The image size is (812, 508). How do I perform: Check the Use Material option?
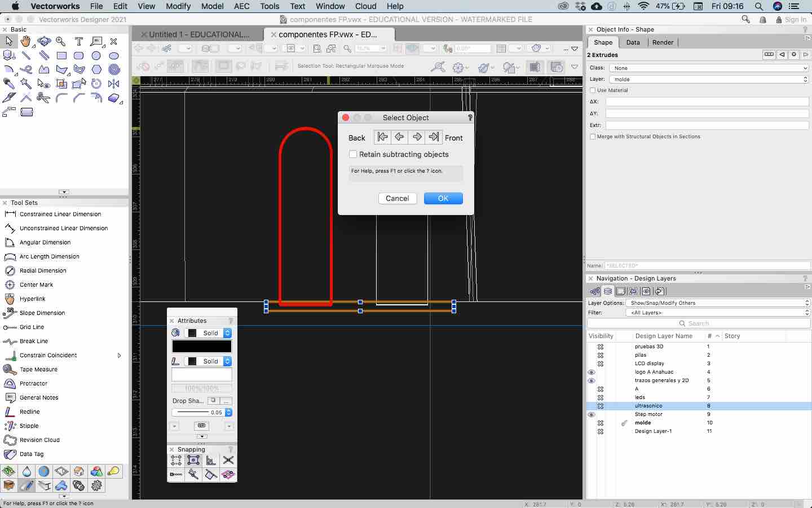(593, 90)
